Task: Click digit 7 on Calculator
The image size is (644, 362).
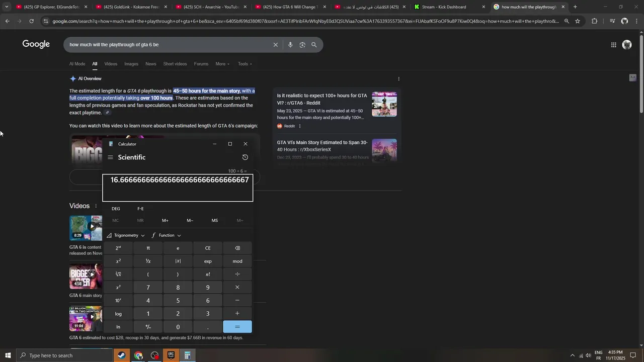Action: 148,287
